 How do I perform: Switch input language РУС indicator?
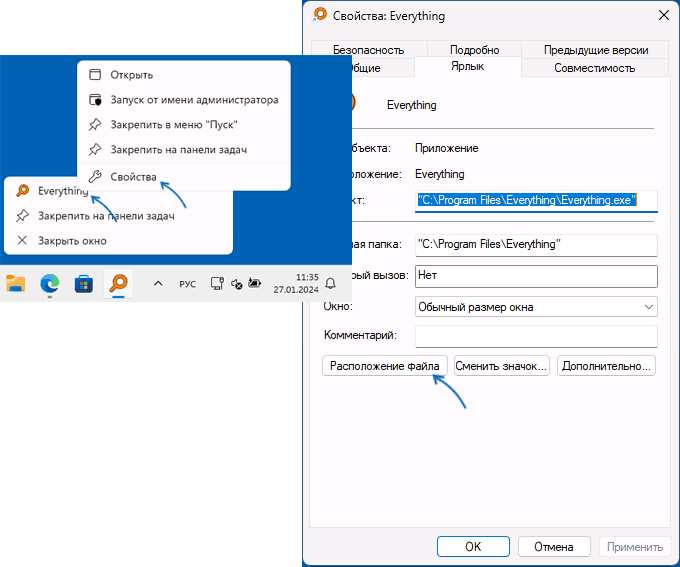187,284
